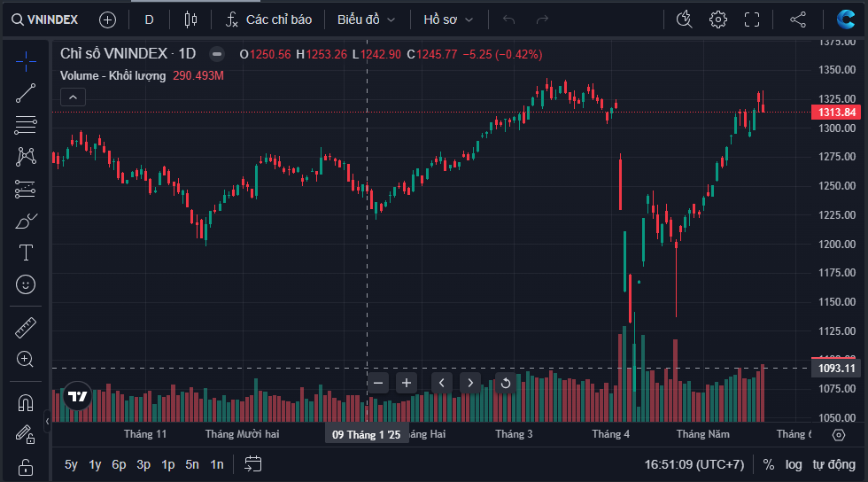Collapse the left drawing toolbar
Viewport: 868px width, 482px height.
(47, 421)
